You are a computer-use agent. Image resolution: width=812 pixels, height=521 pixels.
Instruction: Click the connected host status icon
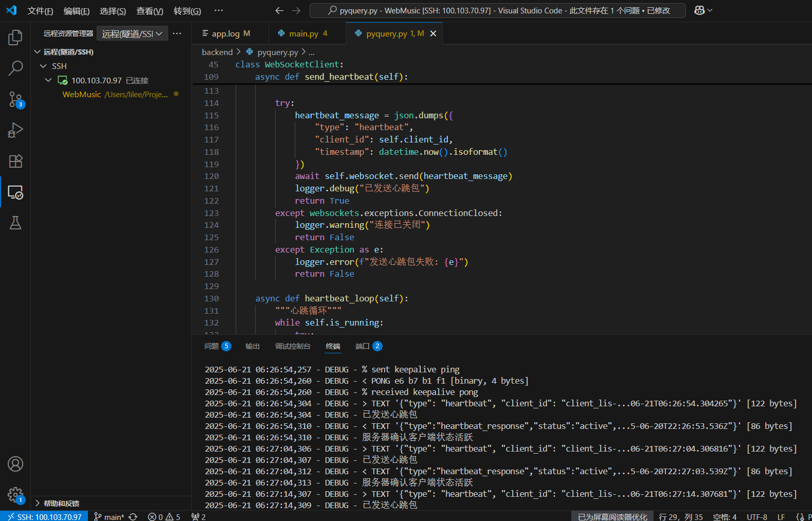pos(63,81)
